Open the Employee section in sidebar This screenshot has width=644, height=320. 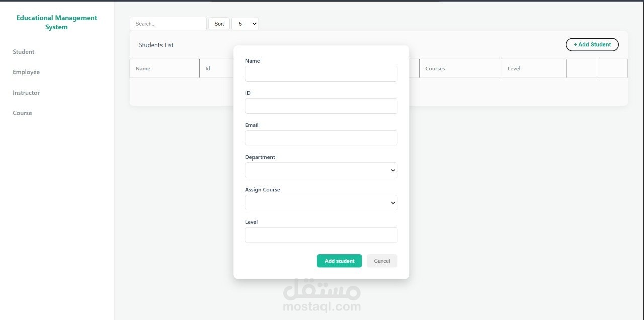(x=26, y=72)
